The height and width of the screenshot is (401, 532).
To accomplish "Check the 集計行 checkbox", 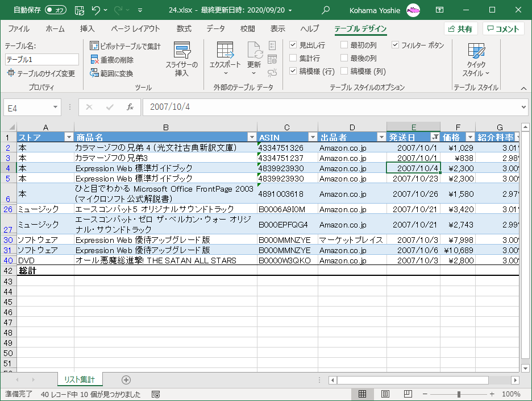I will coord(293,58).
